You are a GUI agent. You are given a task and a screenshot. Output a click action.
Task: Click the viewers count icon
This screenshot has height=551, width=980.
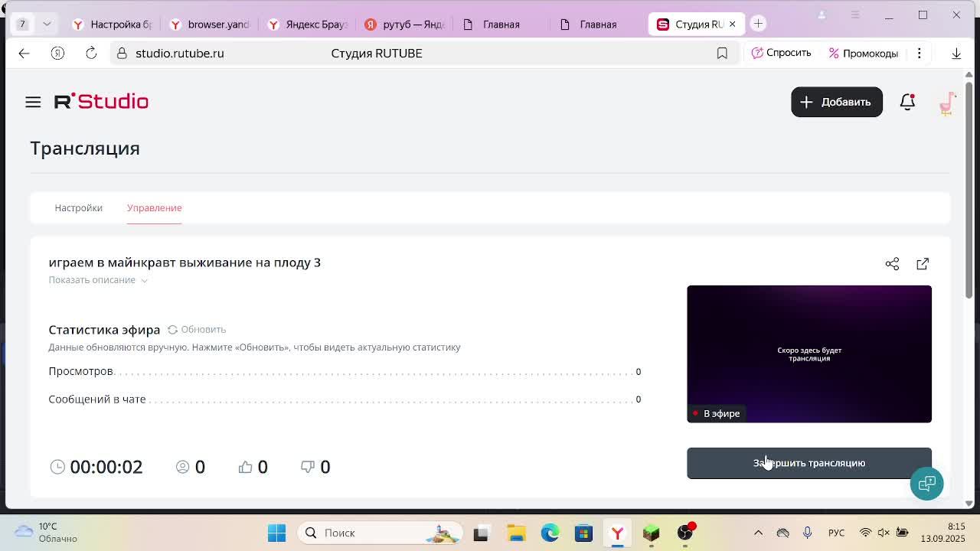point(182,467)
